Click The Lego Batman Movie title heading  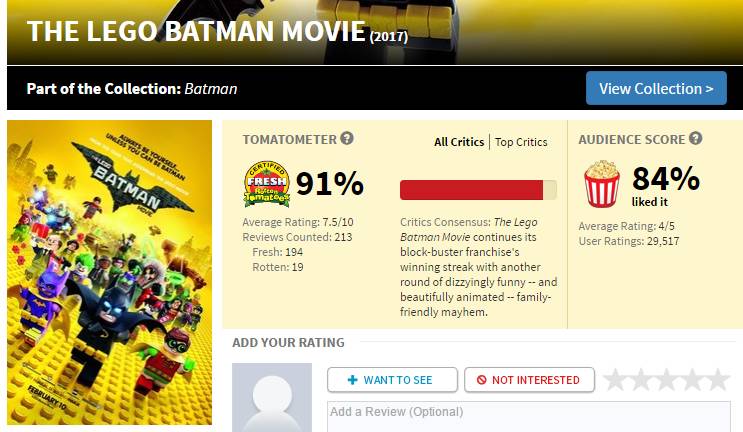pos(196,31)
